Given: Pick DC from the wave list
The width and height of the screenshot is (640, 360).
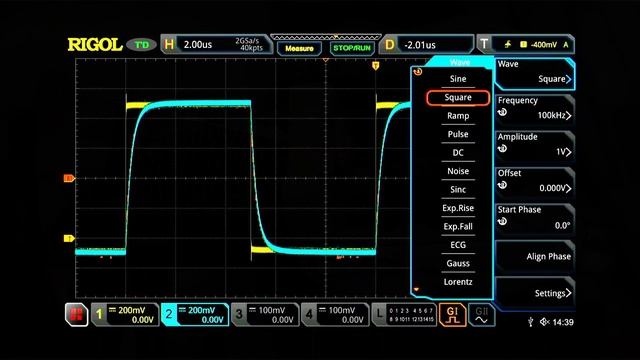Looking at the screenshot, I should click(458, 153).
